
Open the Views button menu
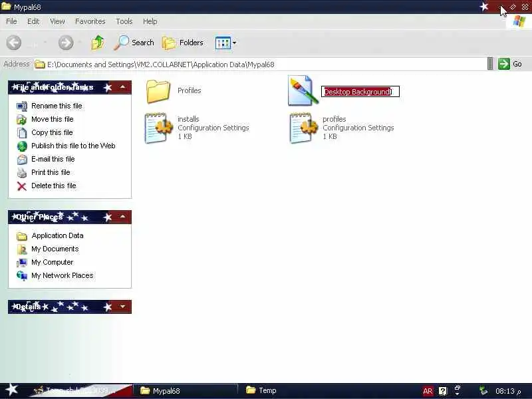225,43
